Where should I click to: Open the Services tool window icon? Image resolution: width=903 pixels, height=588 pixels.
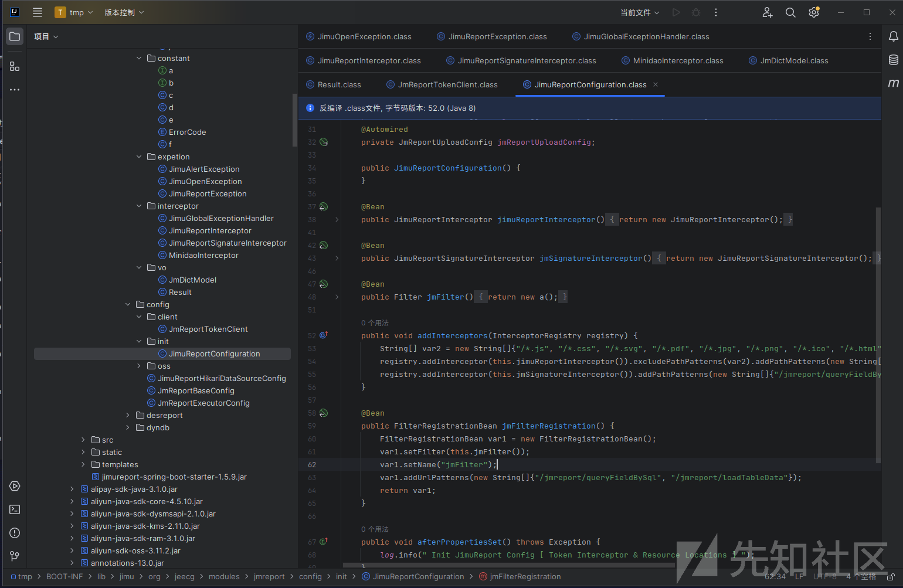point(15,486)
